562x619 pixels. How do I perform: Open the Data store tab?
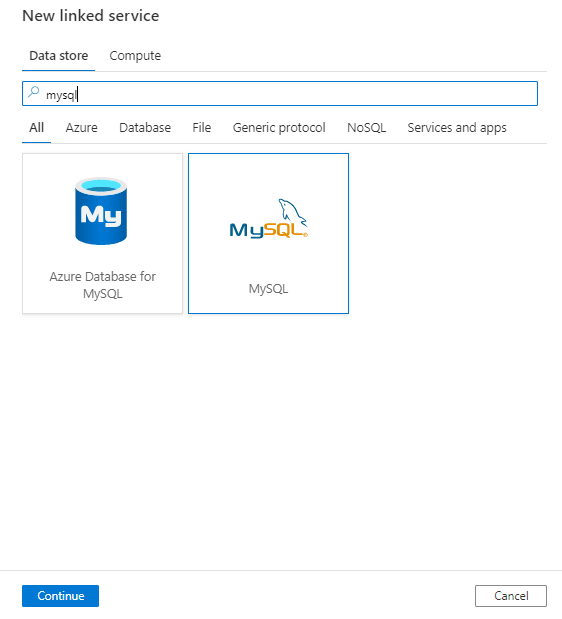58,56
